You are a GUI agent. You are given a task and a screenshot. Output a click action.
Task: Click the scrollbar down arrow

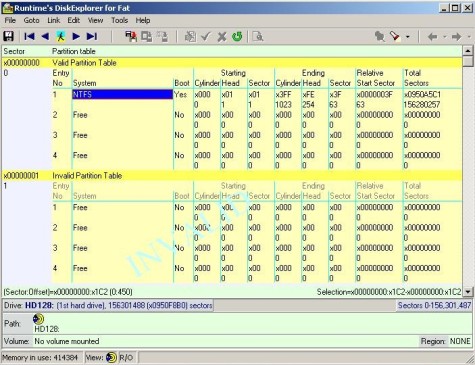click(x=468, y=292)
